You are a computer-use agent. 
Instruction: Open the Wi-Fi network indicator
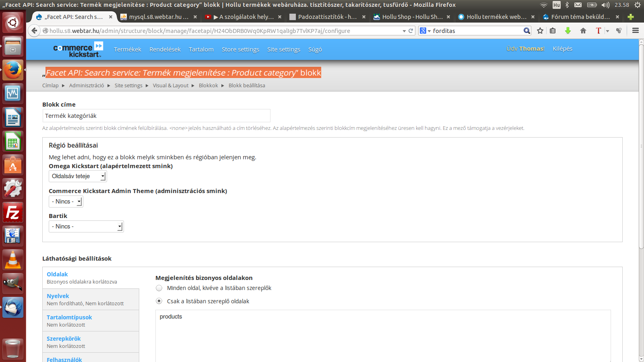(544, 5)
